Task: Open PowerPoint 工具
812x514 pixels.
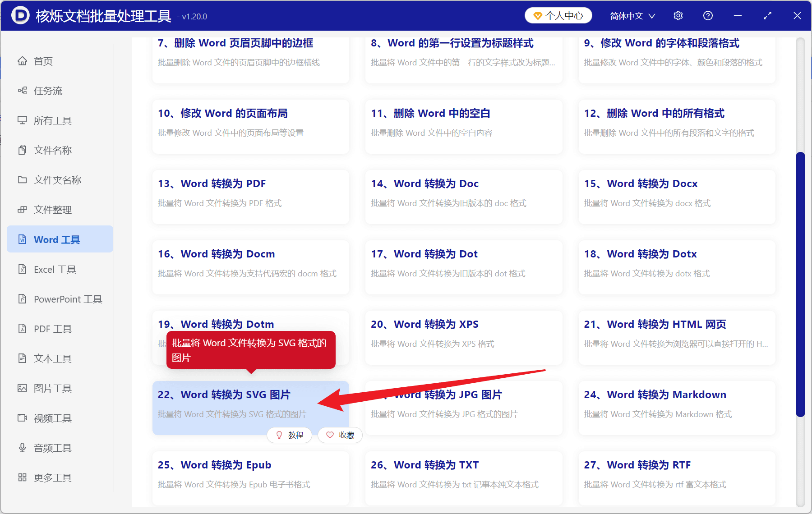Action: pyautogui.click(x=67, y=299)
